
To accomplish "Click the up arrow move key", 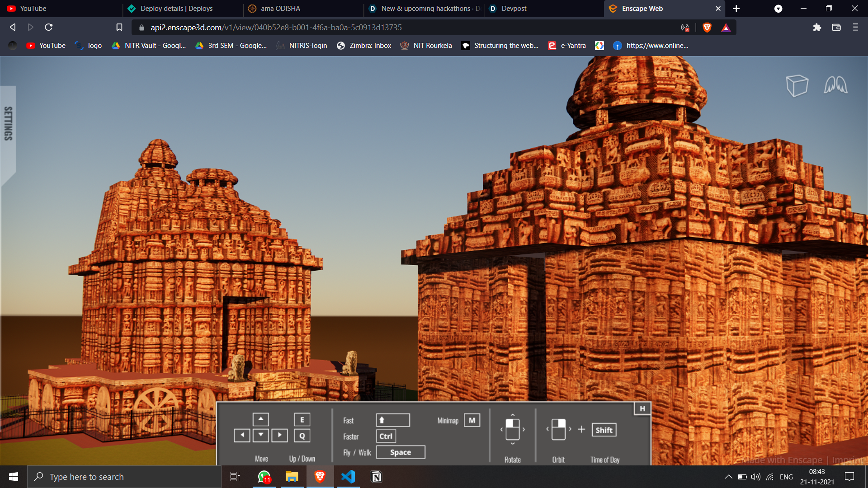I will coord(261,419).
